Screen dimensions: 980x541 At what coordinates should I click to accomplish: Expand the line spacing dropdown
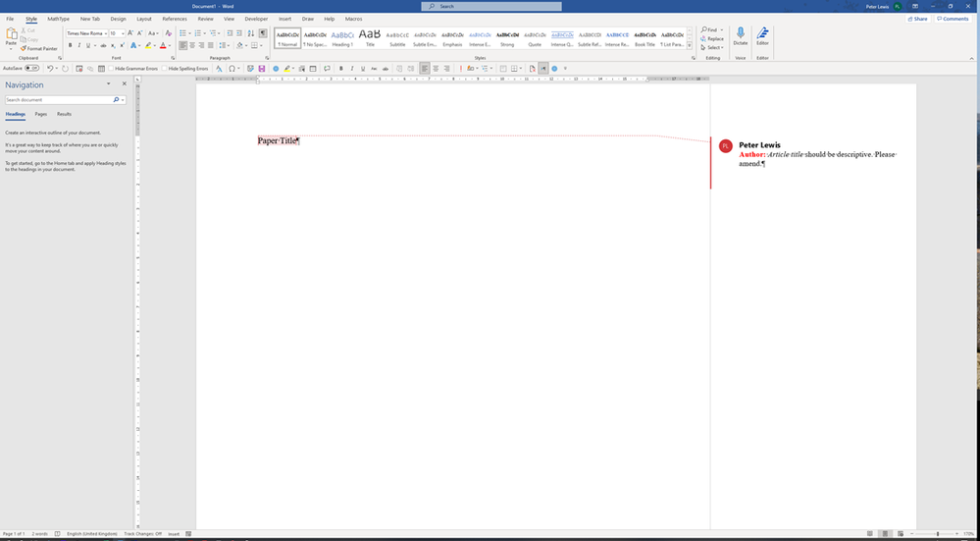point(229,45)
